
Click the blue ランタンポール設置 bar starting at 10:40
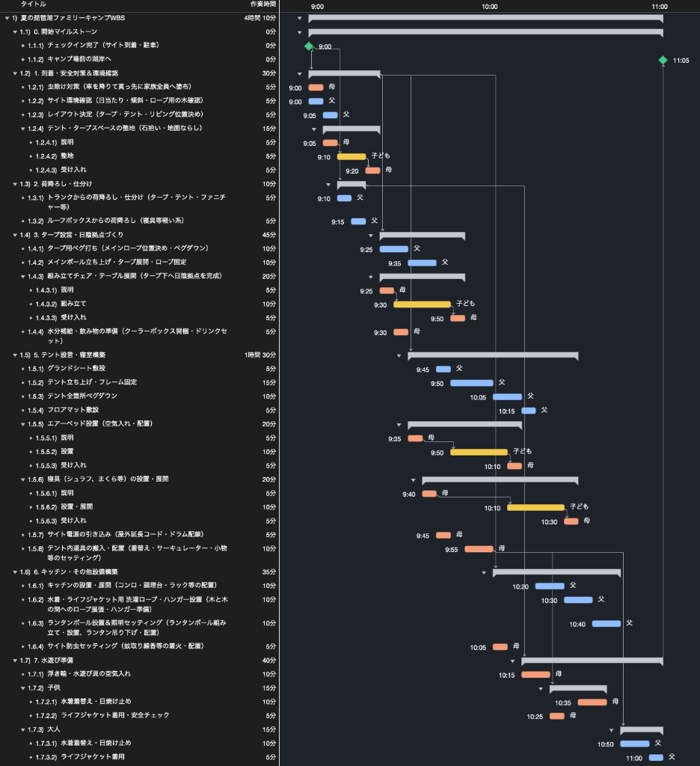[607, 623]
